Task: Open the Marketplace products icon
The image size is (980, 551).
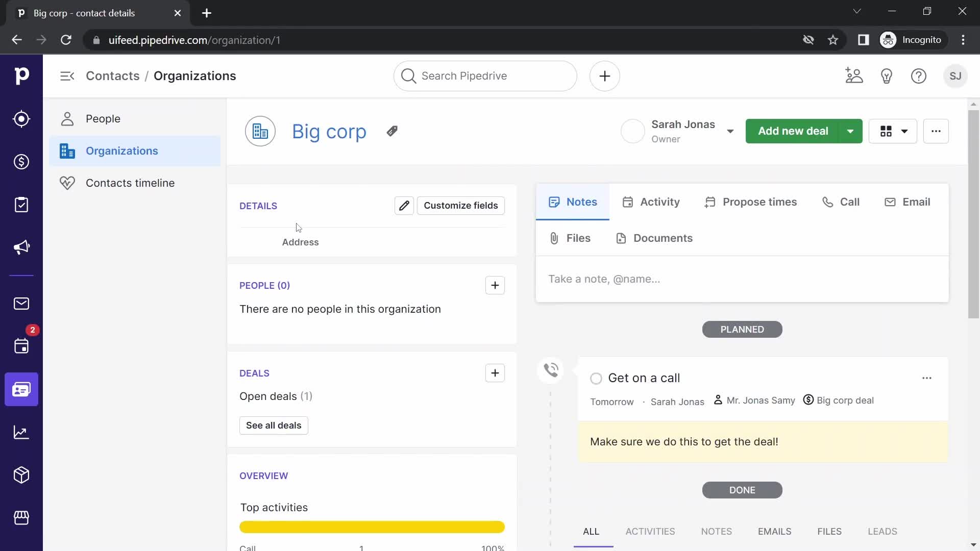Action: tap(21, 517)
